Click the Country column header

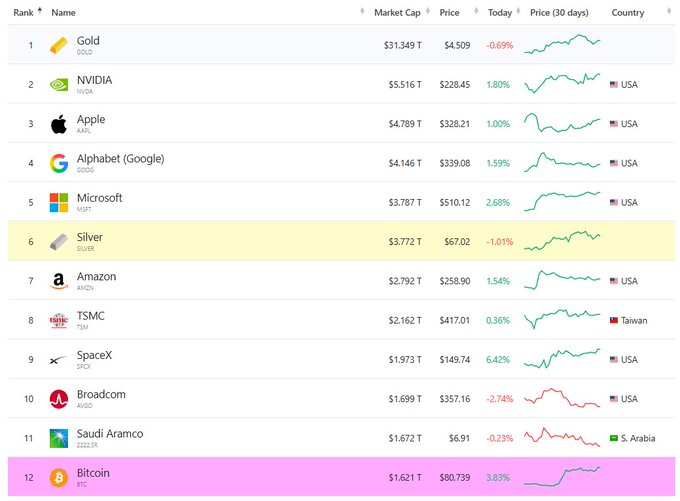pyautogui.click(x=628, y=13)
